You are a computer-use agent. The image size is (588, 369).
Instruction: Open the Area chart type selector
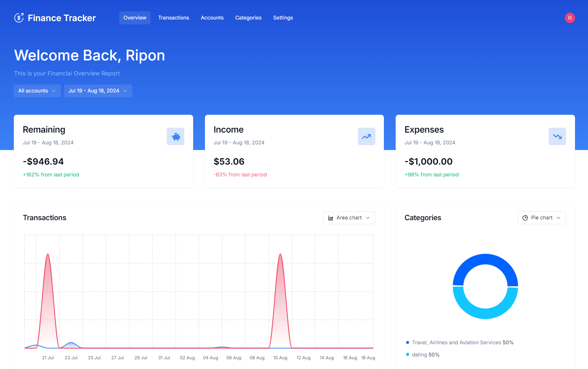tap(349, 217)
